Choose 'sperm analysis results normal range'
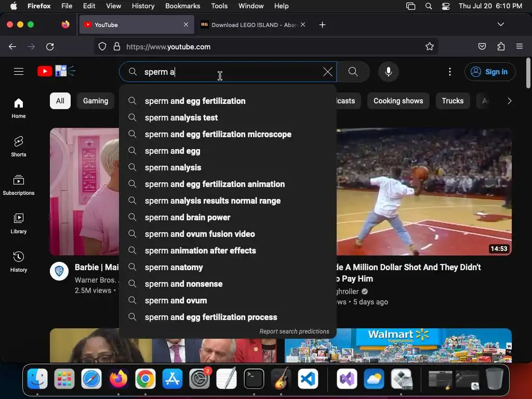Image resolution: width=532 pixels, height=399 pixels. tap(228, 201)
